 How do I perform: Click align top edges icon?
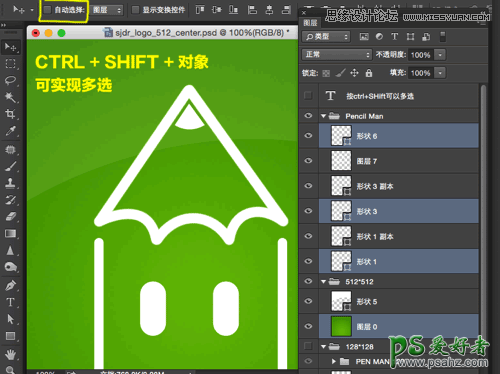tap(200, 10)
